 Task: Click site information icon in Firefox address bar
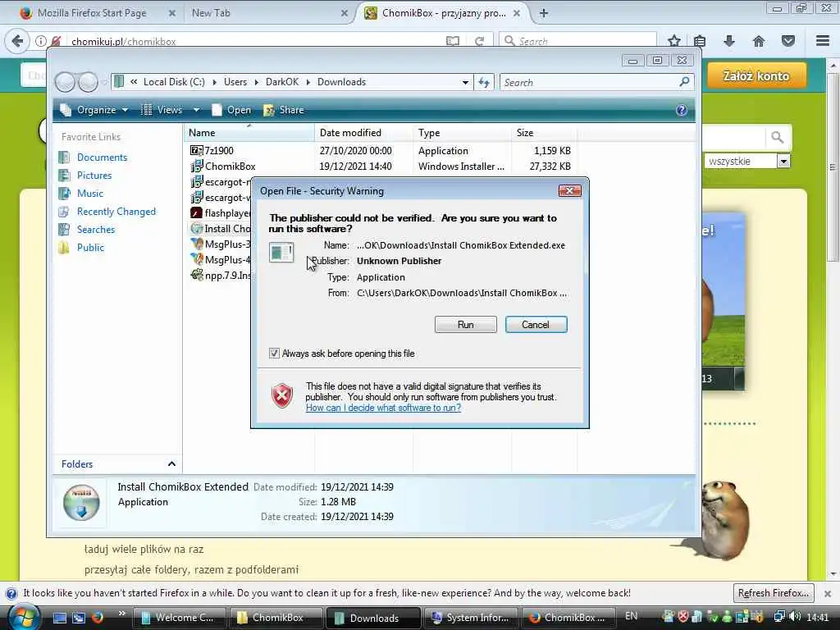41,41
